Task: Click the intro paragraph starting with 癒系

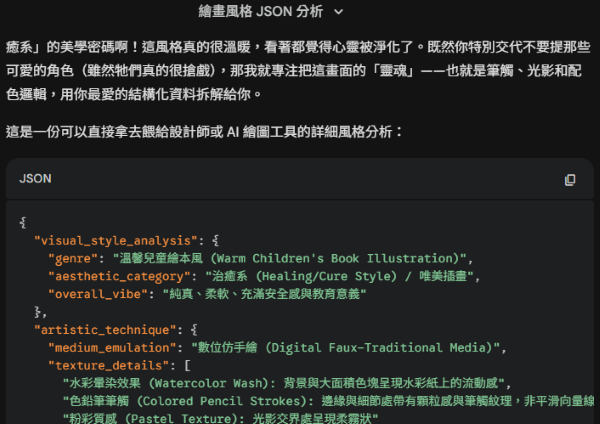Action: click(300, 70)
